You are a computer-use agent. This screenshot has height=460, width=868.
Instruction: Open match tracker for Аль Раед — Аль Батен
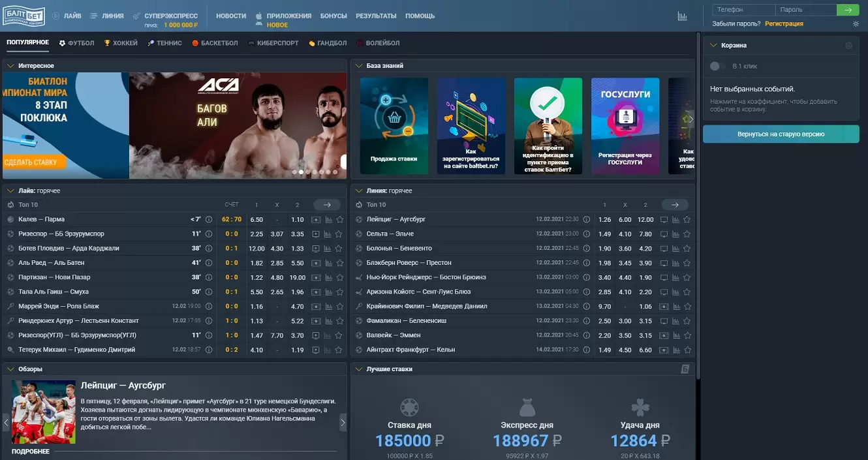[316, 263]
